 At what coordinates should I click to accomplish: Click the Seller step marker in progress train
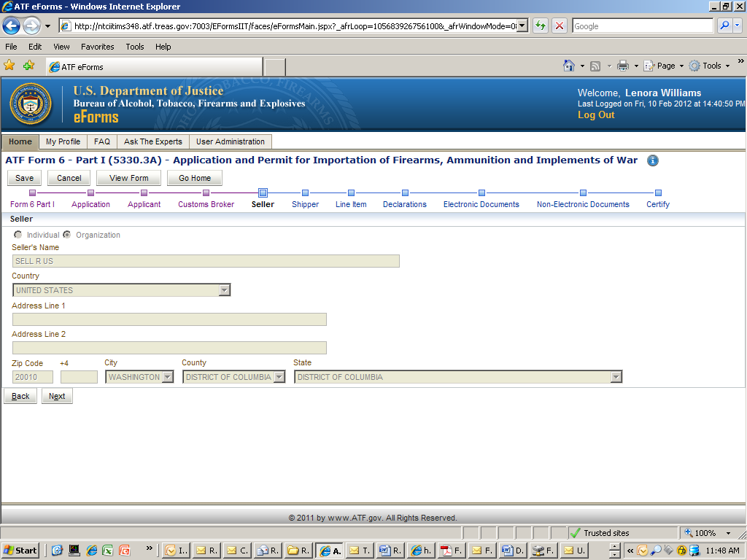(x=263, y=192)
